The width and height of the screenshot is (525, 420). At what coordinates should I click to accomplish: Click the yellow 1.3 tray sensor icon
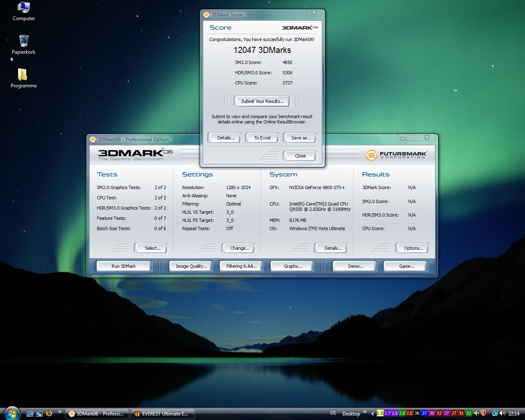380,413
